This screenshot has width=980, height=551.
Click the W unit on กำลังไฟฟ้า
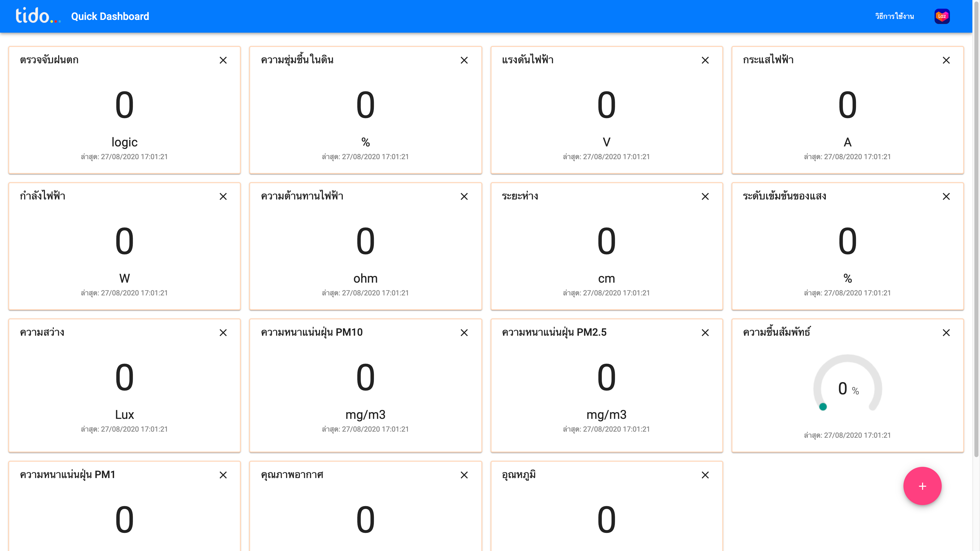click(x=124, y=278)
